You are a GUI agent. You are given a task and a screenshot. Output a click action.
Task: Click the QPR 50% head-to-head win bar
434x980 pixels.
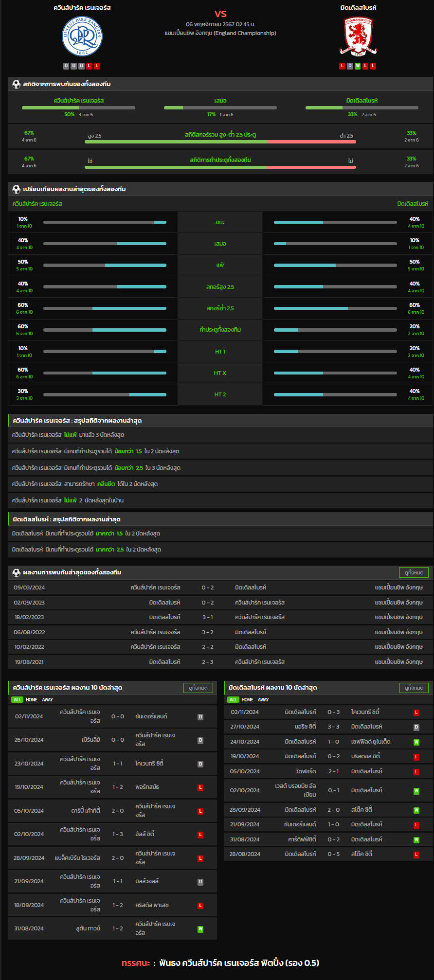click(x=78, y=108)
